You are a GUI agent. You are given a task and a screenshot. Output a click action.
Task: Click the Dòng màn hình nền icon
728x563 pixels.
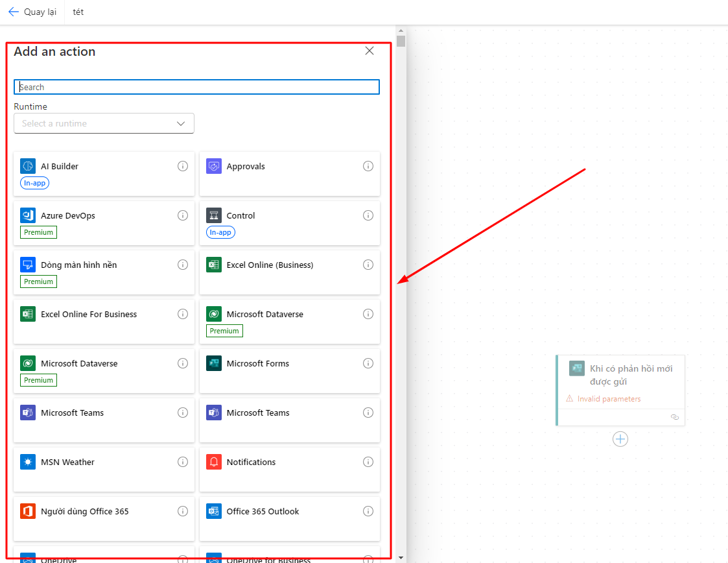pos(28,265)
